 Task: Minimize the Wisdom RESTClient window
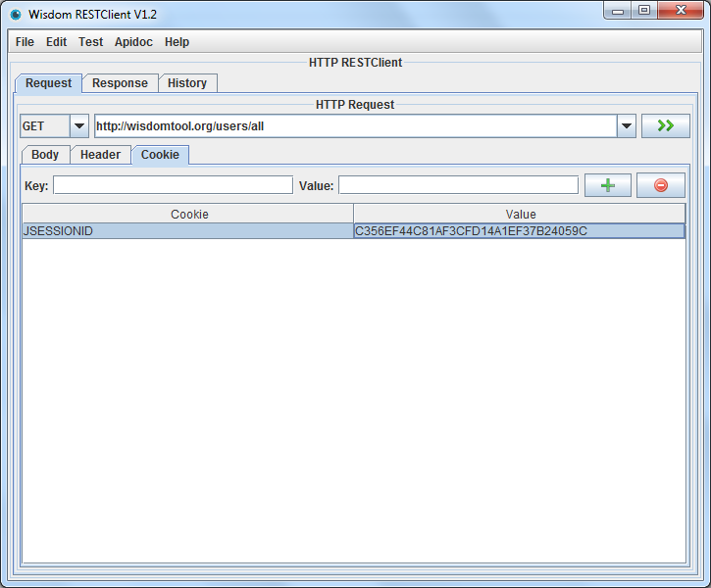click(x=618, y=11)
